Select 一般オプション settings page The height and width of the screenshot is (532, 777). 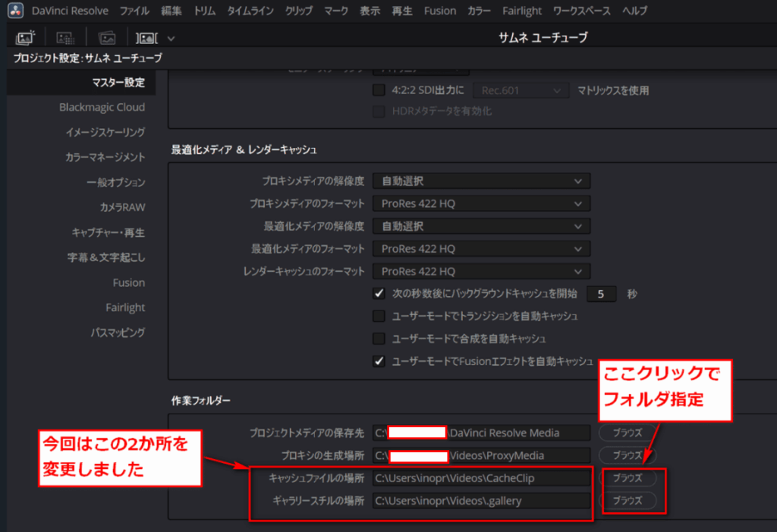[116, 182]
